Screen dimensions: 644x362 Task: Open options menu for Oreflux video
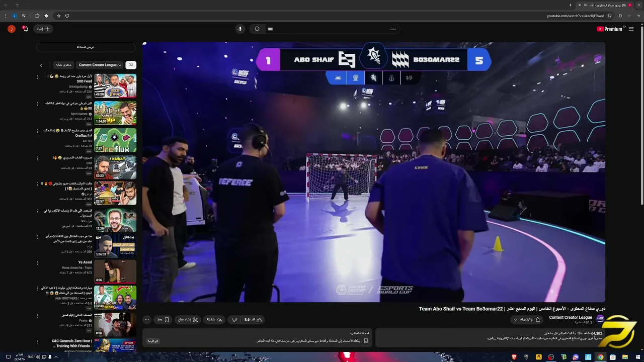pyautogui.click(x=37, y=131)
